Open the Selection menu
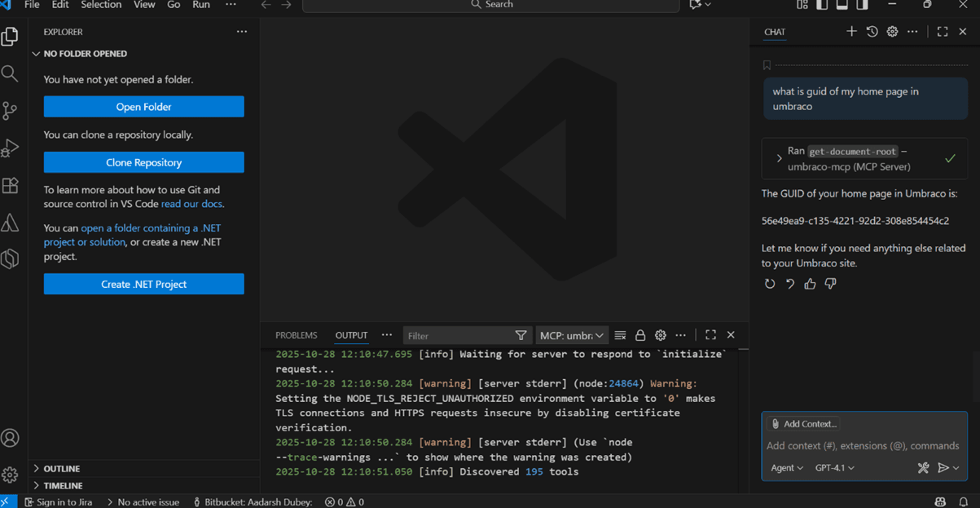This screenshot has width=980, height=508. pyautogui.click(x=101, y=5)
